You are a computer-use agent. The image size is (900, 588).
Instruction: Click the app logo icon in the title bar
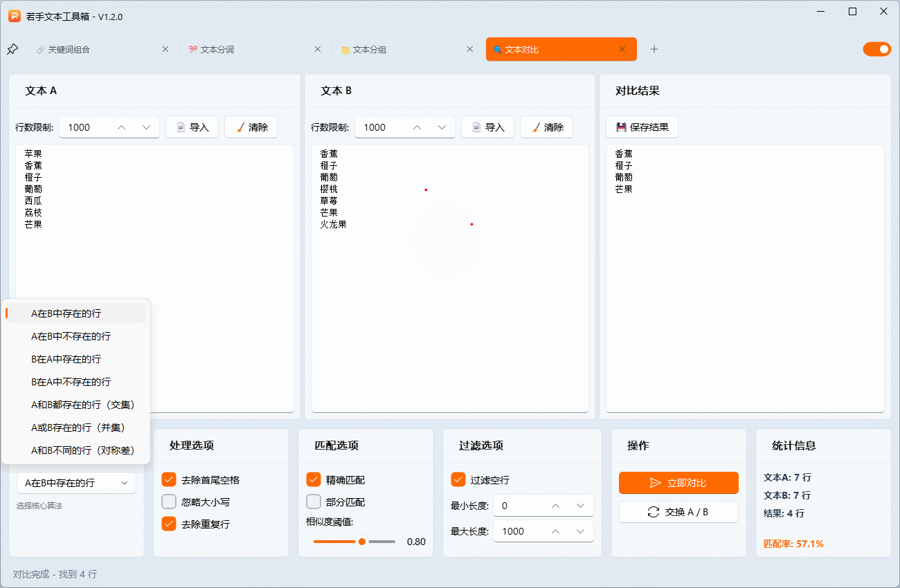[14, 15]
